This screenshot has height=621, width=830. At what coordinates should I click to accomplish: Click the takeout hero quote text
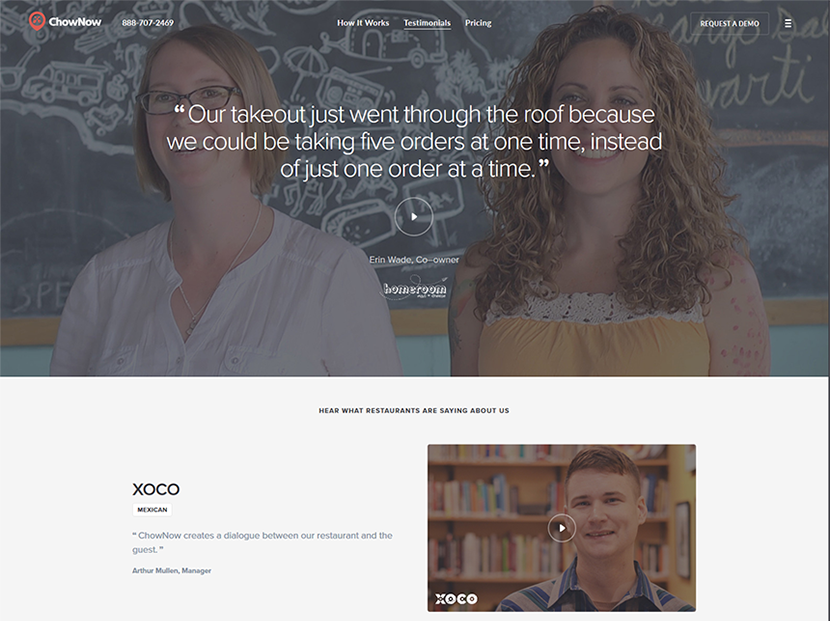(414, 141)
